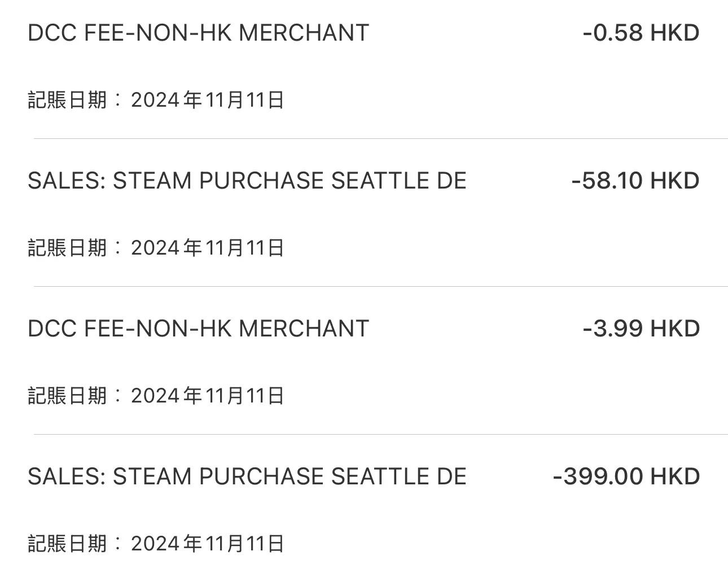Tap the 記賬日期 label in the 3.99 HKD entry

pos(67,396)
